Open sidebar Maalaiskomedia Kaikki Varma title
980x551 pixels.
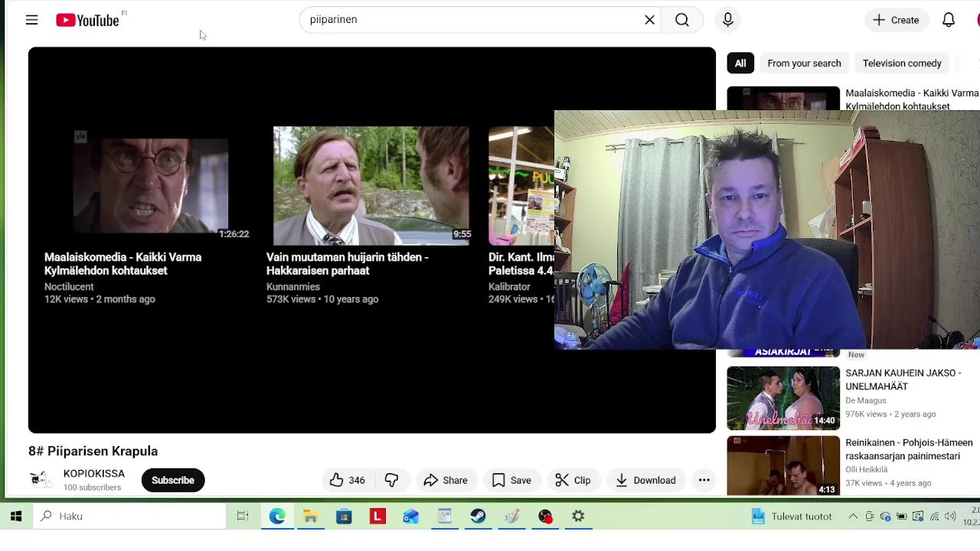pos(912,99)
